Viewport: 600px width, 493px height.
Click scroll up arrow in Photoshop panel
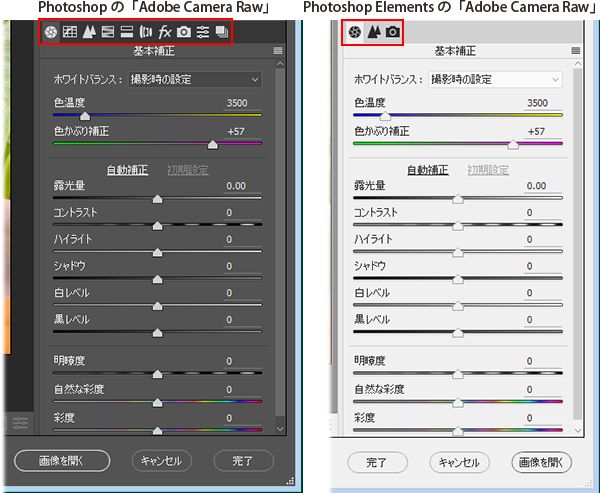[x=280, y=64]
